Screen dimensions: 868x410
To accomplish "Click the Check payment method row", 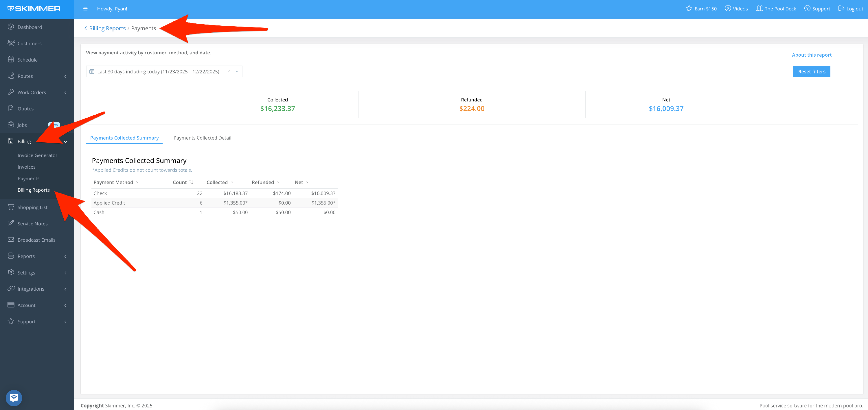I will click(x=100, y=193).
